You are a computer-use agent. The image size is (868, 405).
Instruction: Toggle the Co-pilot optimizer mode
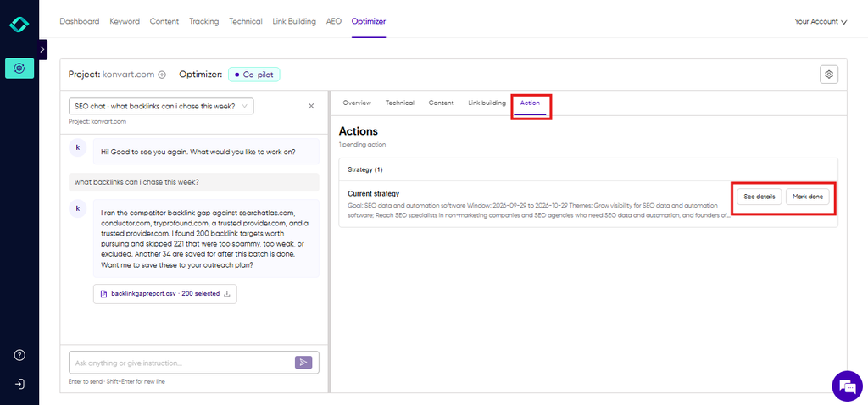point(254,75)
